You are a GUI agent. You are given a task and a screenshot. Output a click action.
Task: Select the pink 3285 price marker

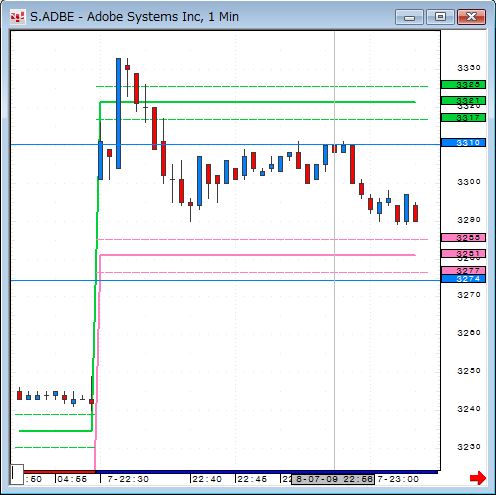pos(463,238)
